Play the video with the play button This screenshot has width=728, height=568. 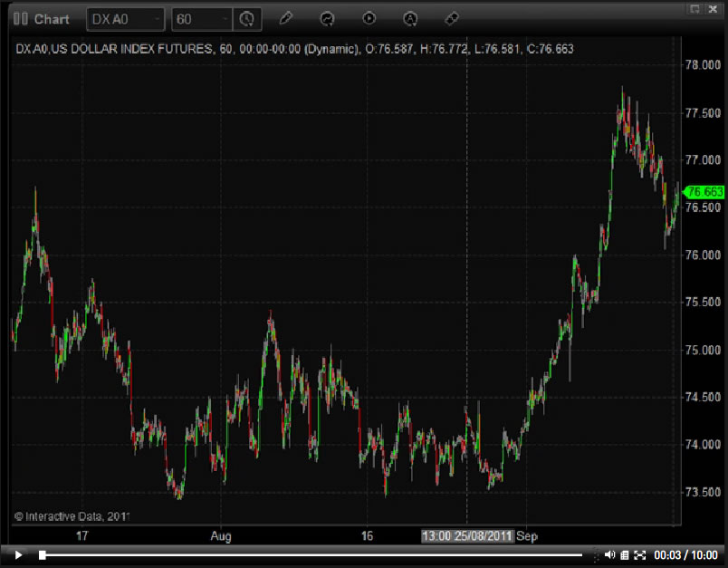click(18, 554)
